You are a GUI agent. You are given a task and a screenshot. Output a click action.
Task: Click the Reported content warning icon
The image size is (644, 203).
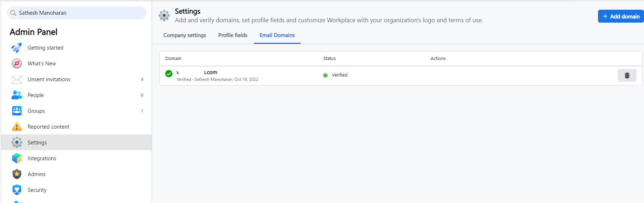17,126
